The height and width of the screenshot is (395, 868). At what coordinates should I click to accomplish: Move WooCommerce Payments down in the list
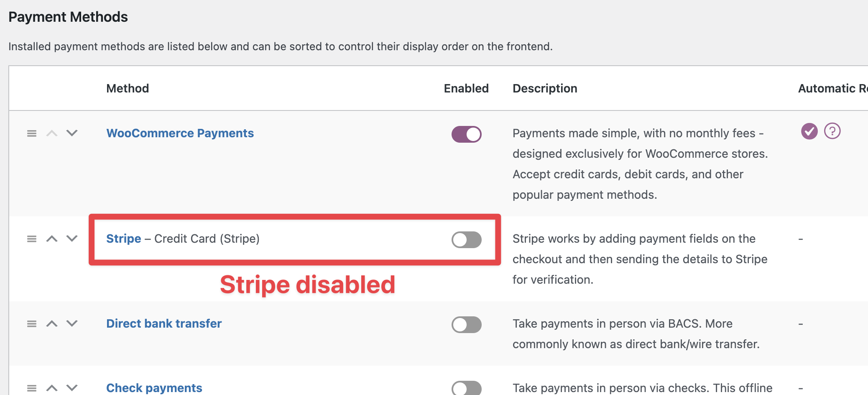tap(72, 133)
